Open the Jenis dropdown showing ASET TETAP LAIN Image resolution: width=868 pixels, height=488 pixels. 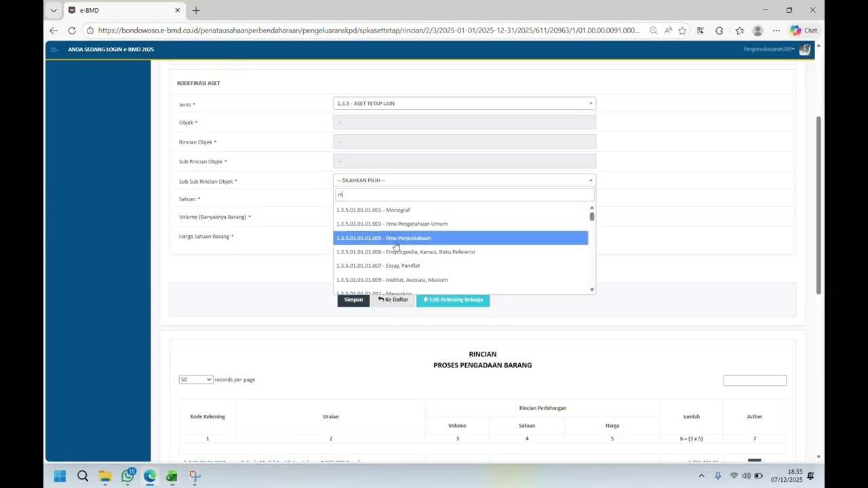click(x=465, y=104)
